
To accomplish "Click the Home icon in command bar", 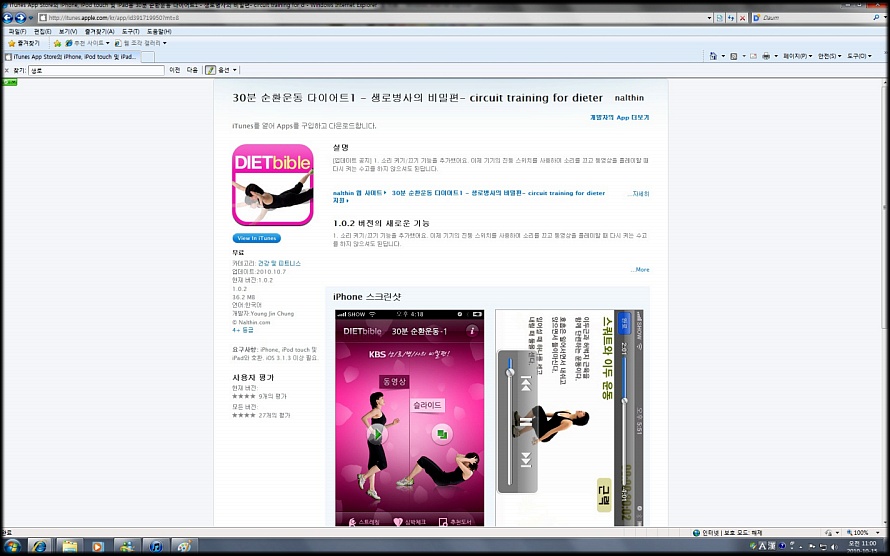I will [713, 56].
